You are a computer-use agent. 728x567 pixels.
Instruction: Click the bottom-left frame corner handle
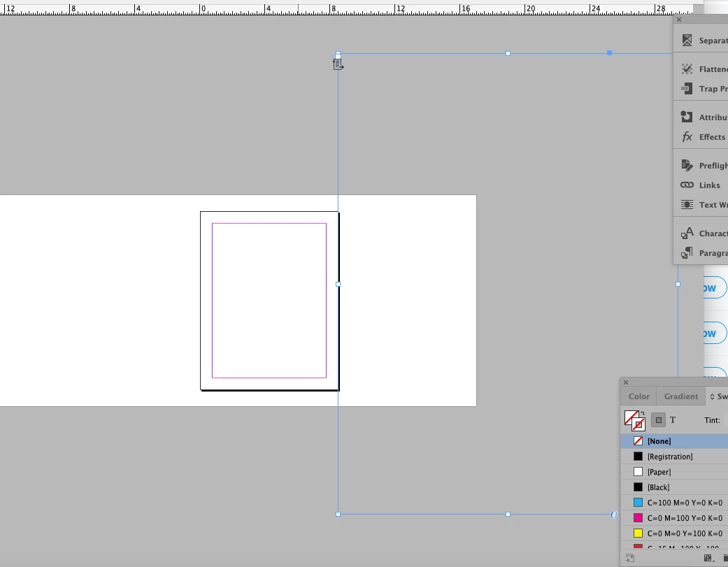click(338, 514)
